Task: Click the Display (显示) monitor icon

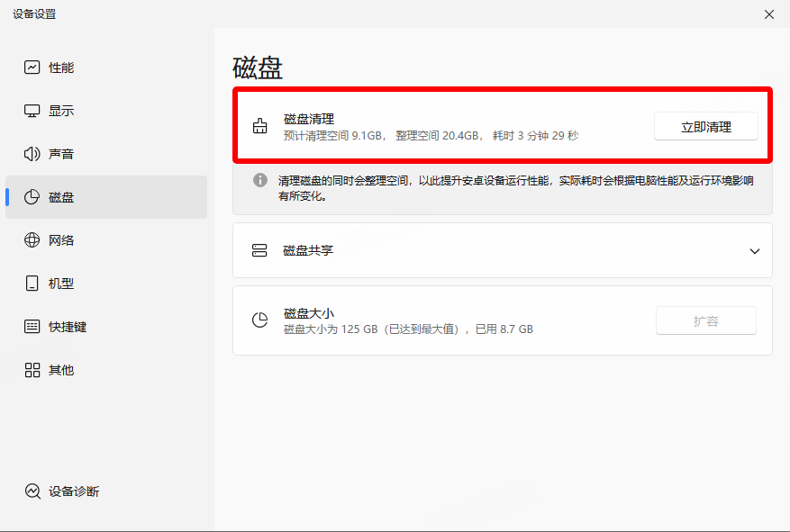Action: coord(32,111)
